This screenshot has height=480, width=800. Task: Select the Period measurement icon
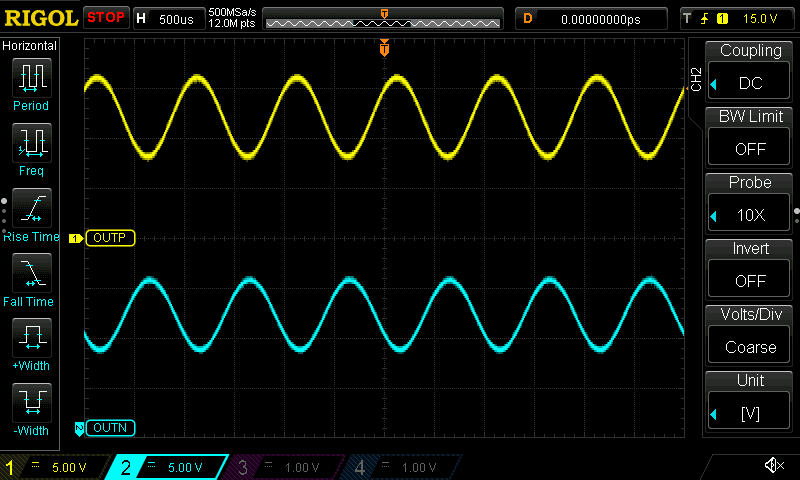31,80
